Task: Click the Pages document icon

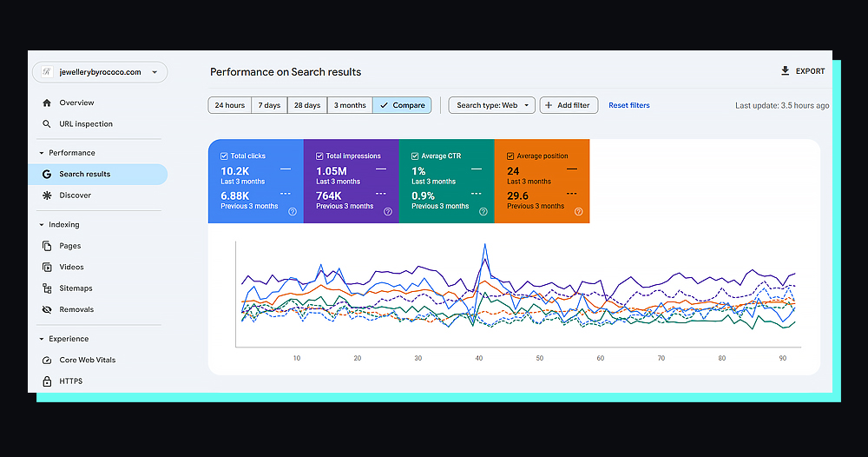Action: [x=47, y=246]
